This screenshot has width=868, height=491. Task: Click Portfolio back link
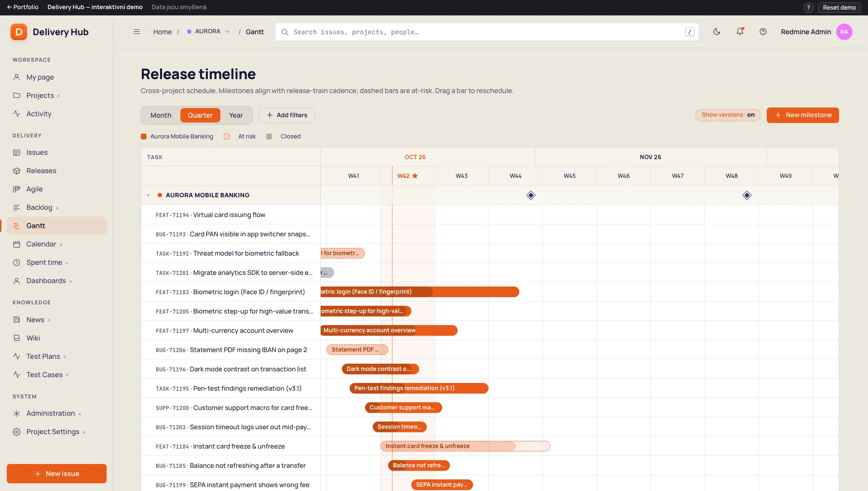[23, 7]
